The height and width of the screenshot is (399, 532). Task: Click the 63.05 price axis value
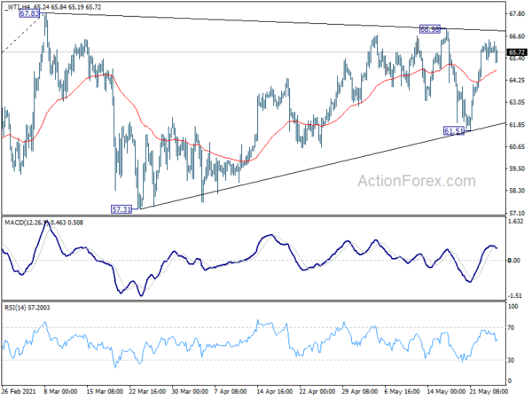tap(517, 103)
